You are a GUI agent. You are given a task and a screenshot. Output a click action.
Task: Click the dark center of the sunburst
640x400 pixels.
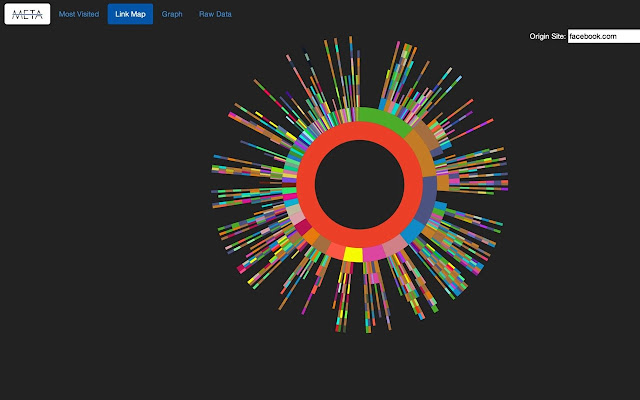360,185
